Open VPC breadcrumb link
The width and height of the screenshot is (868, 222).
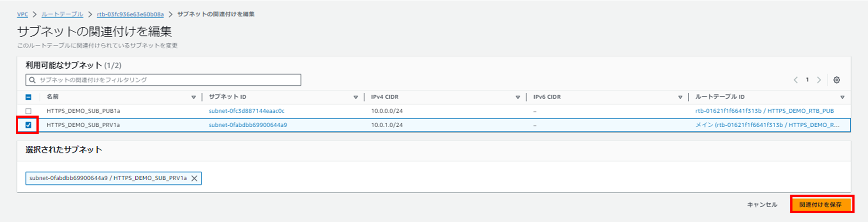(x=23, y=14)
